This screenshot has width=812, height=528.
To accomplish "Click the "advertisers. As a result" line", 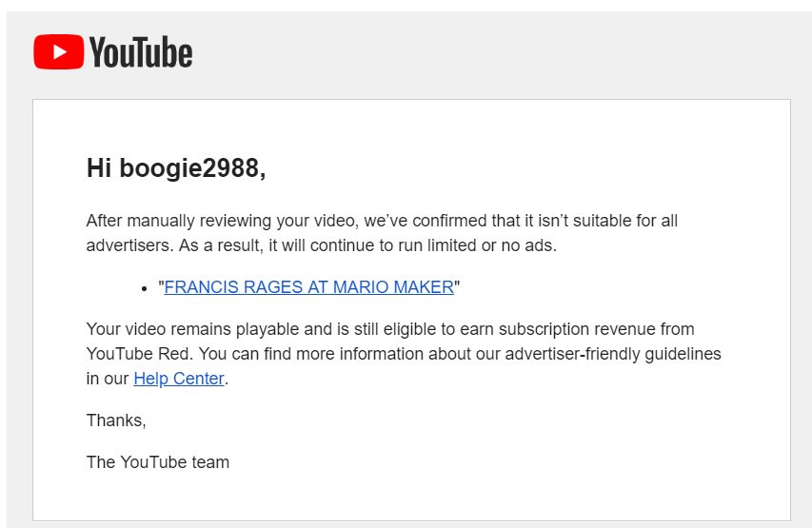I will click(321, 245).
